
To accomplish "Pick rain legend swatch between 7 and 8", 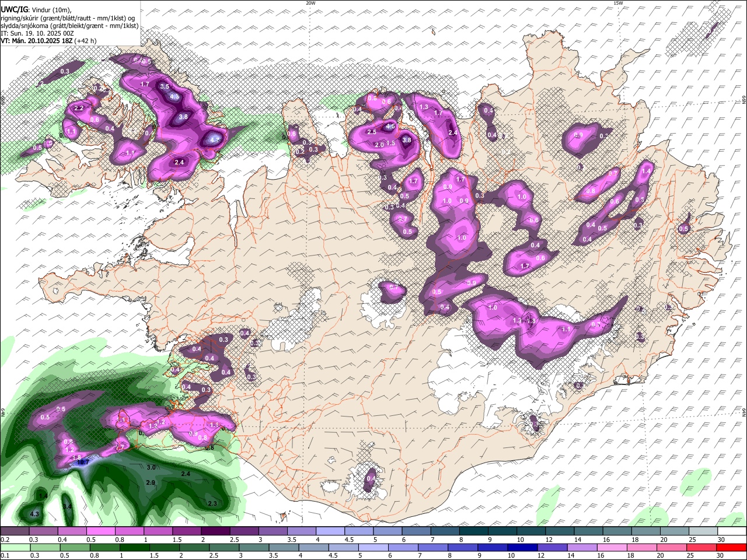I will pyautogui.click(x=434, y=547).
